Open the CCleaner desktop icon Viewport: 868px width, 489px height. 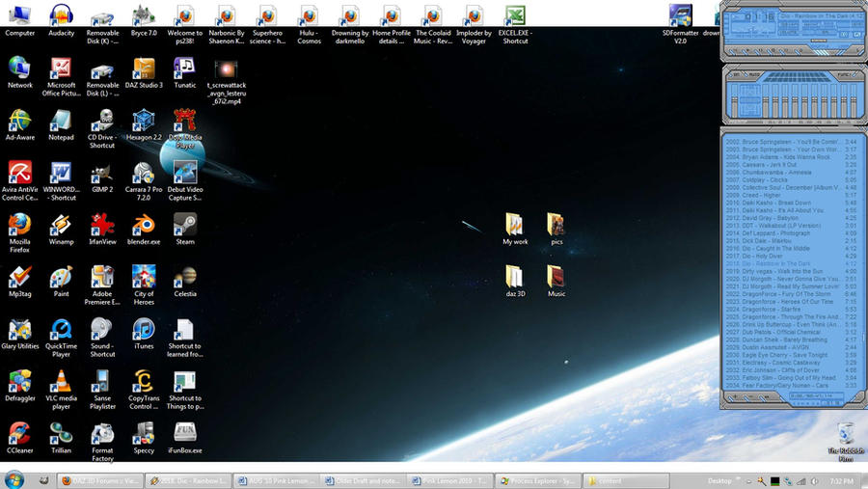19,433
